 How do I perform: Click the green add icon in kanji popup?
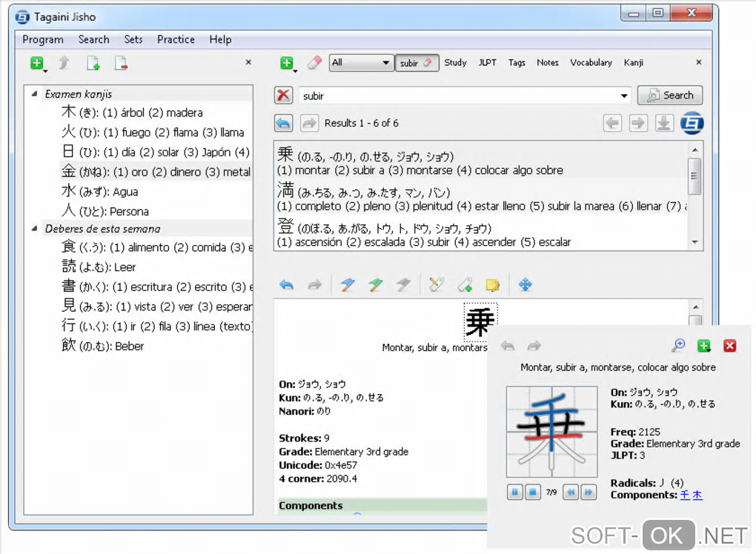click(704, 345)
